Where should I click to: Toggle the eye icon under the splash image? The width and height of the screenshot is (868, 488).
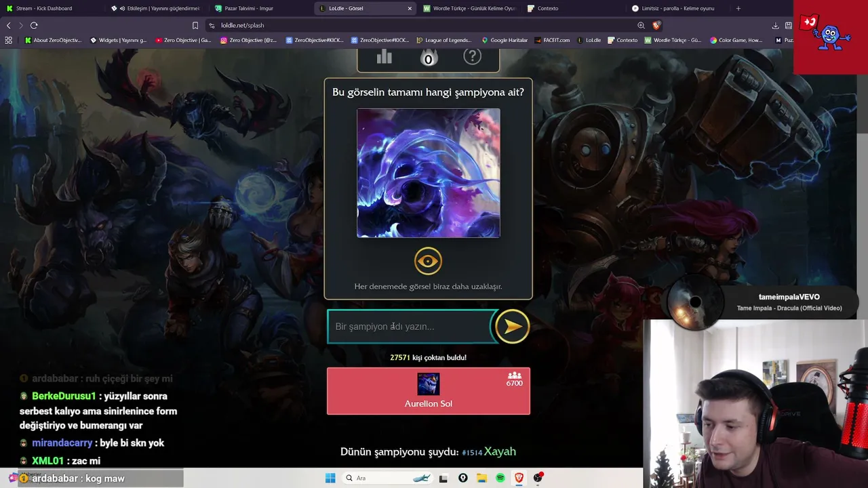point(428,261)
